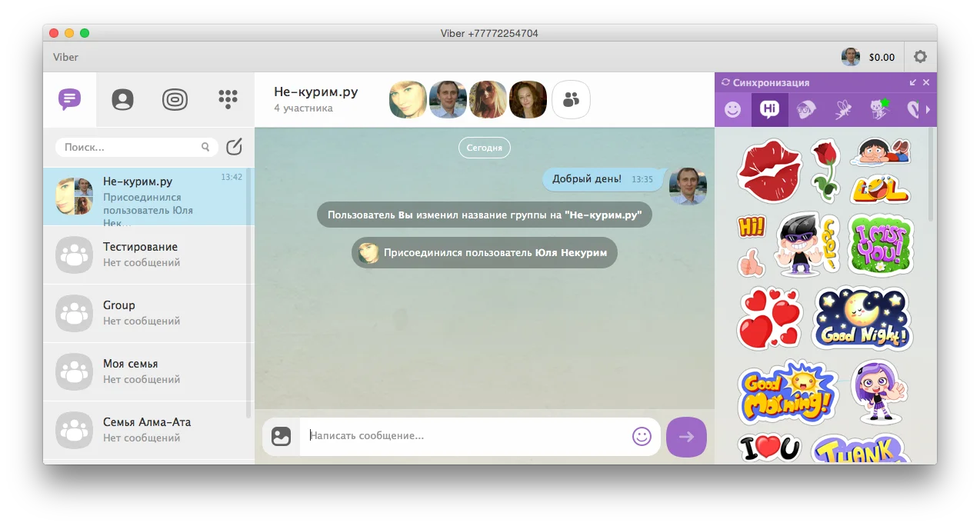Select the smiley emoticons sticker tab
The image size is (980, 526).
pos(733,110)
